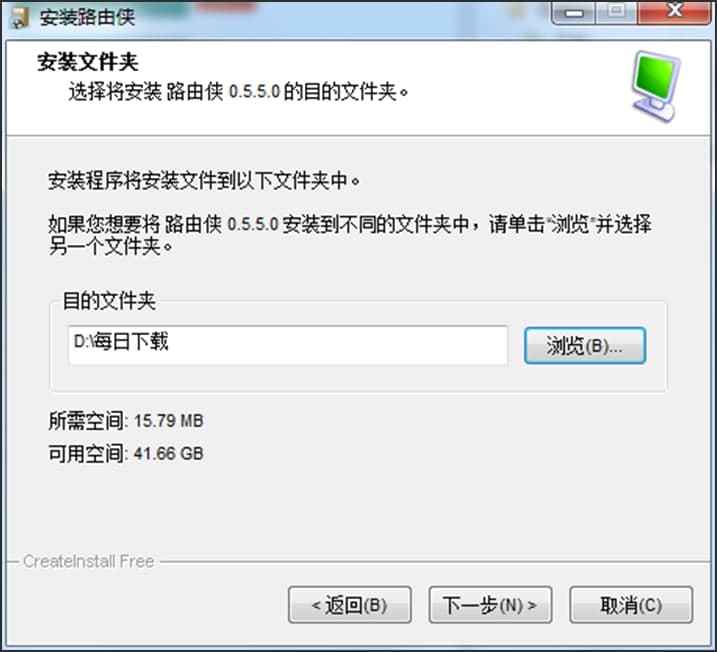Focus the D:\每日下载 destination path field
The width and height of the screenshot is (717, 652).
click(x=288, y=345)
